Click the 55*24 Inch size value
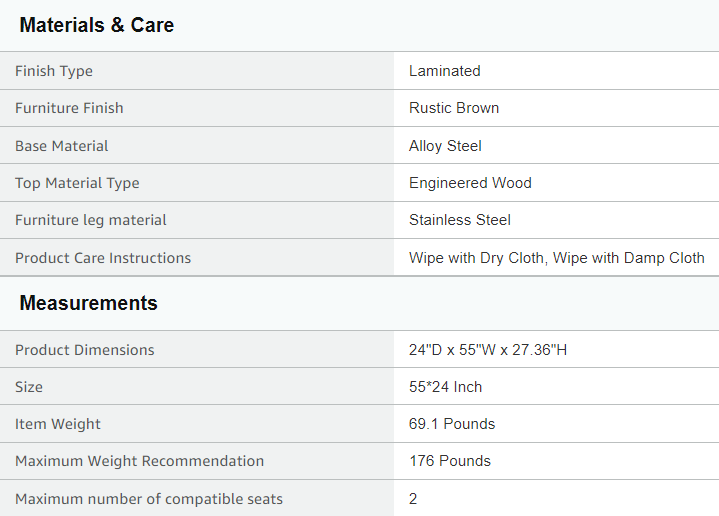This screenshot has width=719, height=516. 445,387
